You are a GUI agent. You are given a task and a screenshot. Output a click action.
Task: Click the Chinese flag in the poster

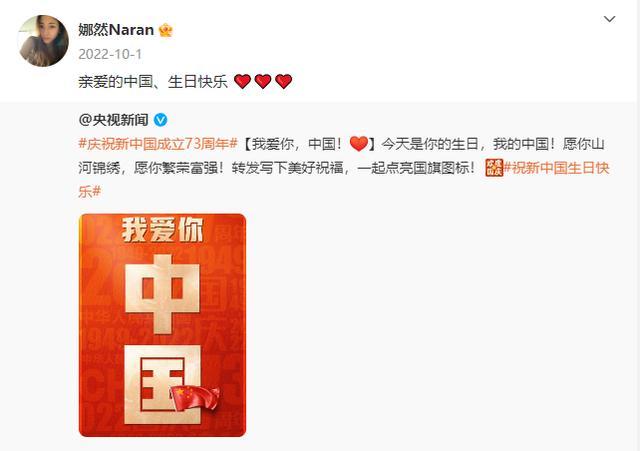(195, 398)
